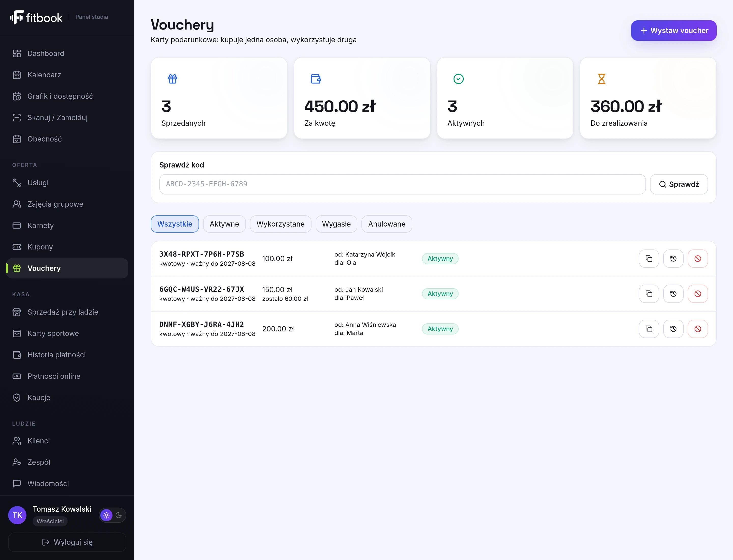The height and width of the screenshot is (560, 733).
Task: Copy voucher code 6GQC-W4US-VR22-67JX
Action: click(x=649, y=294)
